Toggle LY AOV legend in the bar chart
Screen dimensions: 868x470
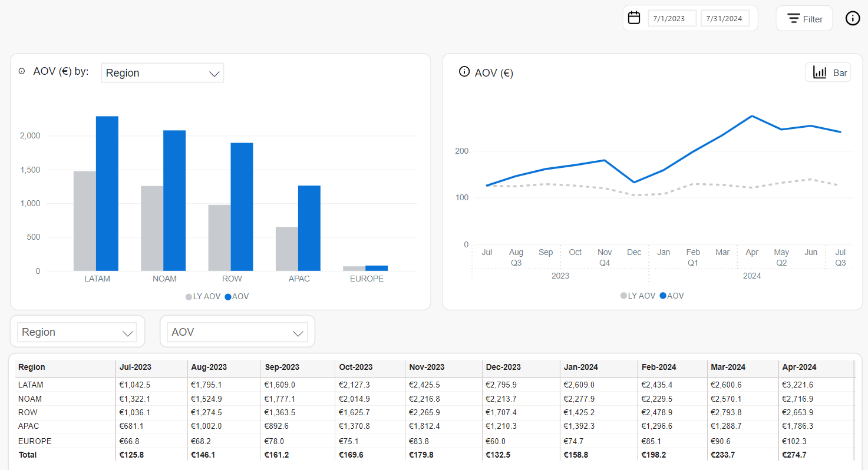(203, 297)
